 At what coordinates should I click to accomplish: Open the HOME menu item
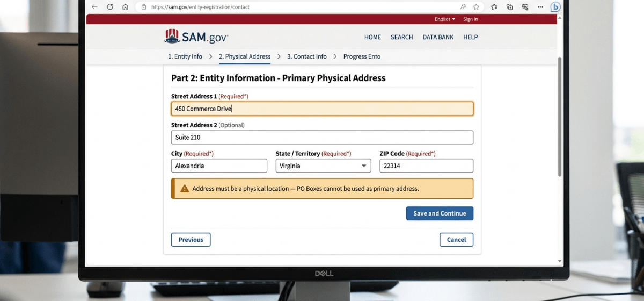tap(372, 37)
